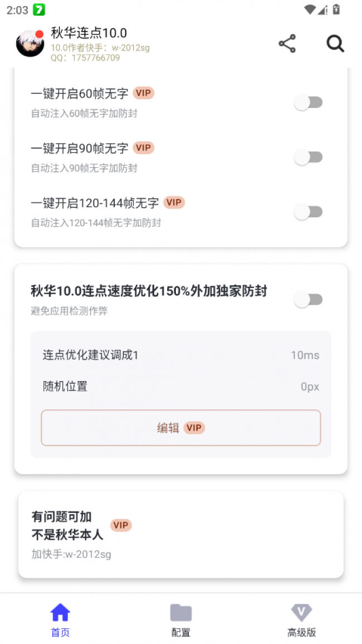Tap VIP badge beside 一键开启60帧无字
Screen dimensions: 362x644
click(144, 93)
